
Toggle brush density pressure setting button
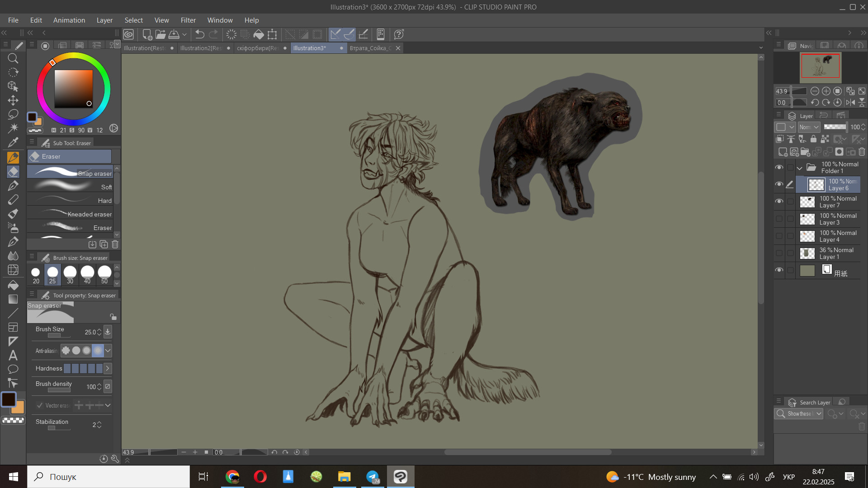point(108,386)
